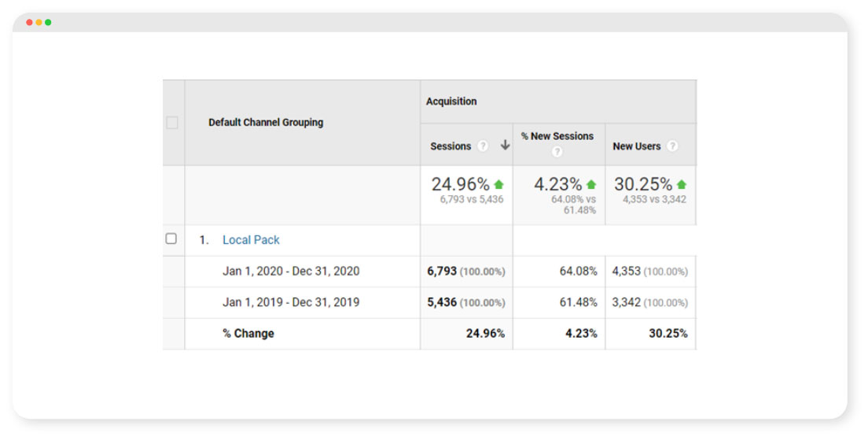The width and height of the screenshot is (868, 440).
Task: Click the yellow minimize window dot
Action: coord(39,22)
